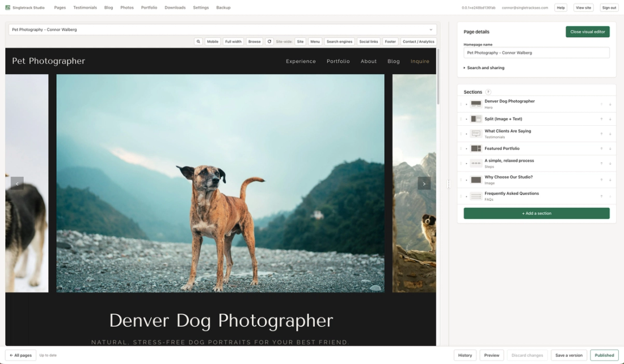The height and width of the screenshot is (364, 624).
Task: Click the Split (Image + Text) layout thumbnail
Action: (x=476, y=119)
